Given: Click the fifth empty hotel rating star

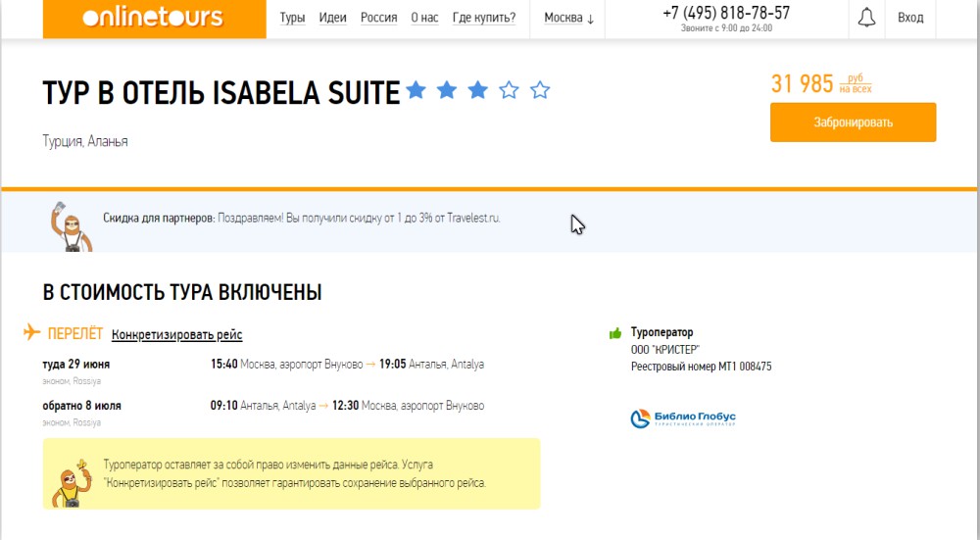Looking at the screenshot, I should (x=540, y=90).
